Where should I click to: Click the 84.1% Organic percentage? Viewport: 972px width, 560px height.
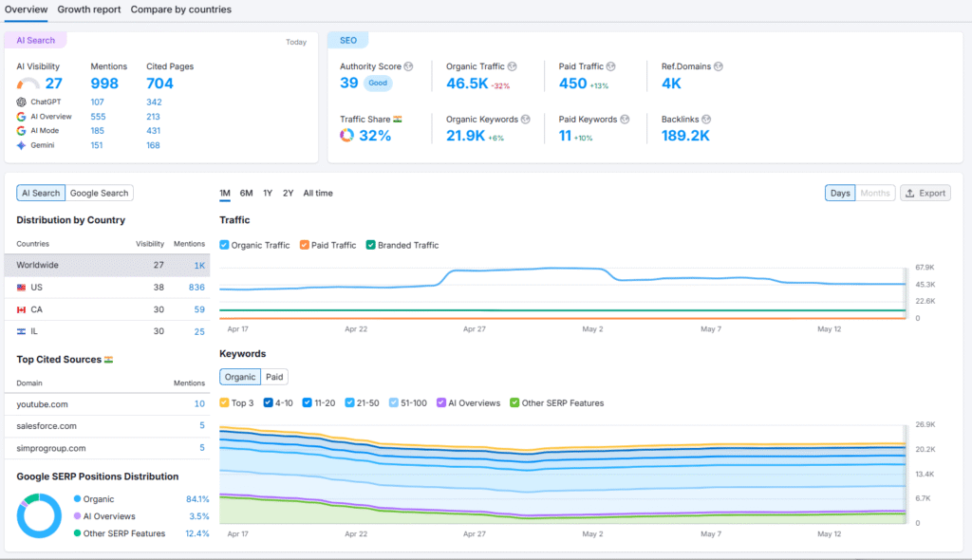[197, 498]
